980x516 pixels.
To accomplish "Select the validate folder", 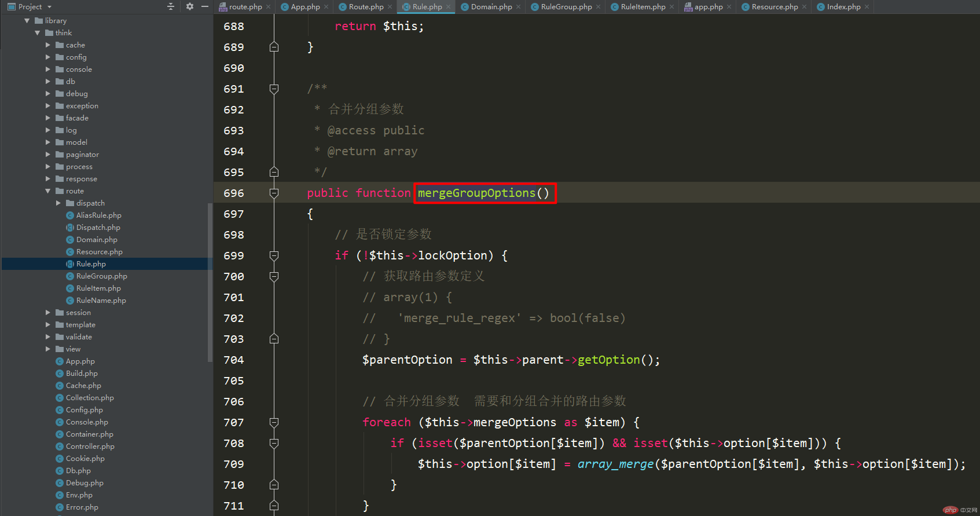I will pos(79,337).
